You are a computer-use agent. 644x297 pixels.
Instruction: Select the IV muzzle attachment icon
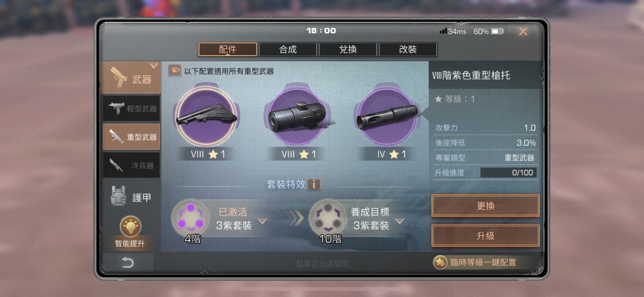pos(387,116)
